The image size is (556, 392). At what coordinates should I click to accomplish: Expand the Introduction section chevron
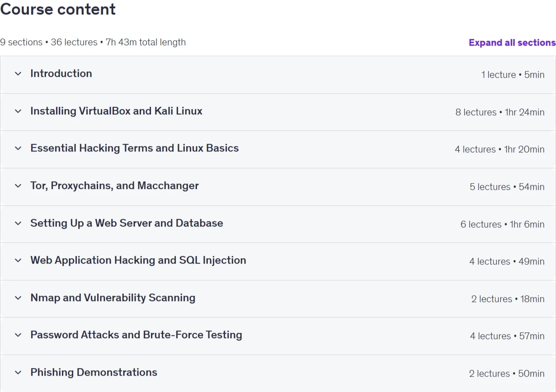click(x=18, y=74)
